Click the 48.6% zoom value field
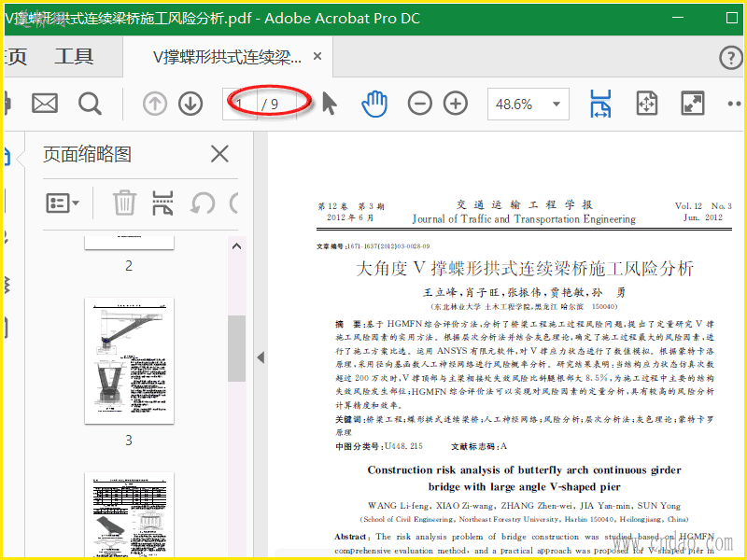The width and height of the screenshot is (747, 560). 514,104
